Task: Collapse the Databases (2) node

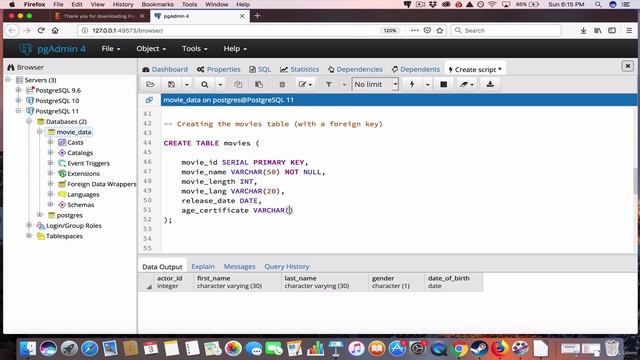Action: [x=29, y=121]
